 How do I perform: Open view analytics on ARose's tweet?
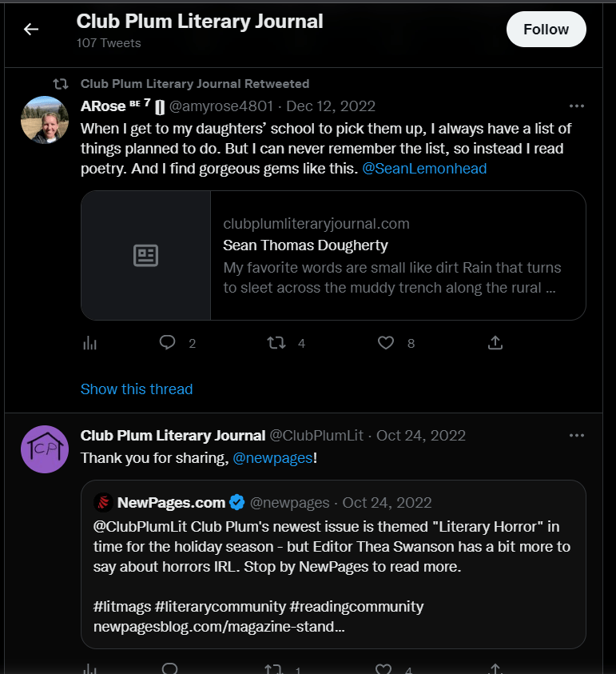click(x=89, y=342)
